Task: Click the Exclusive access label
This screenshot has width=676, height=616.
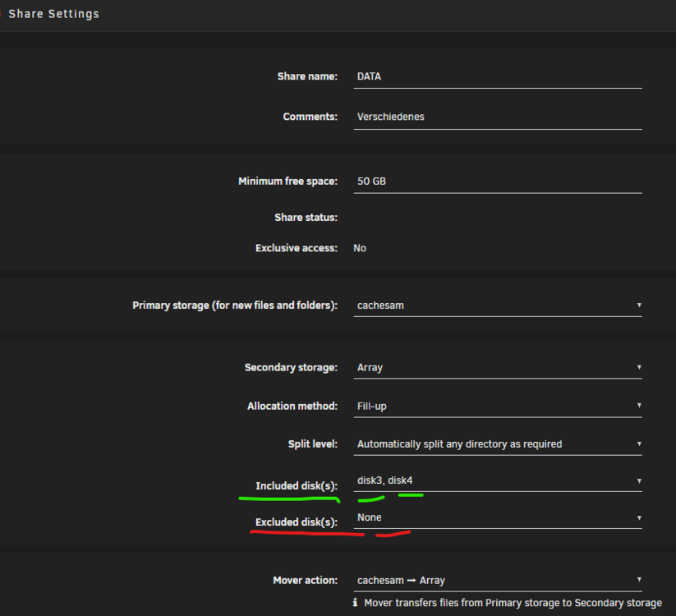Action: pos(297,248)
